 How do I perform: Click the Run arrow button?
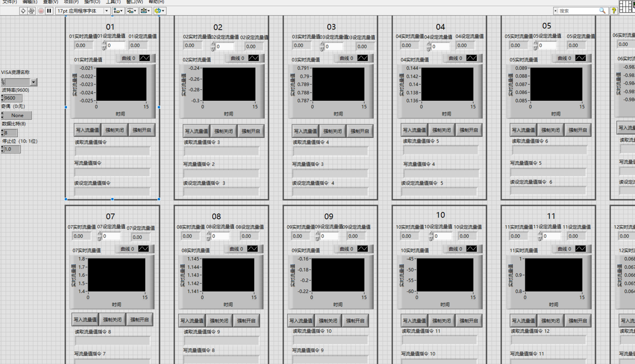(x=23, y=11)
